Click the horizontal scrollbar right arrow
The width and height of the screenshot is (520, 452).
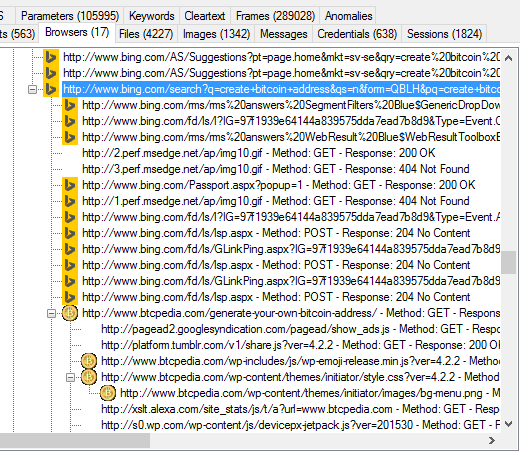pos(492,441)
